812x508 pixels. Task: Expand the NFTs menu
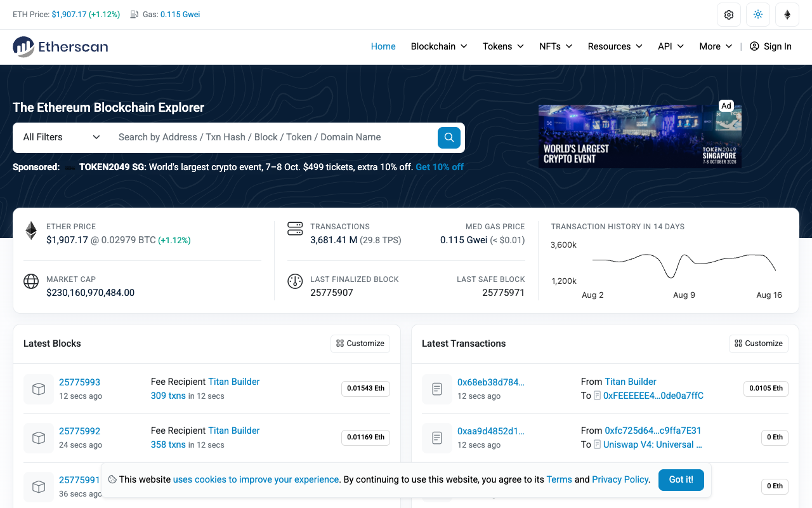click(556, 46)
